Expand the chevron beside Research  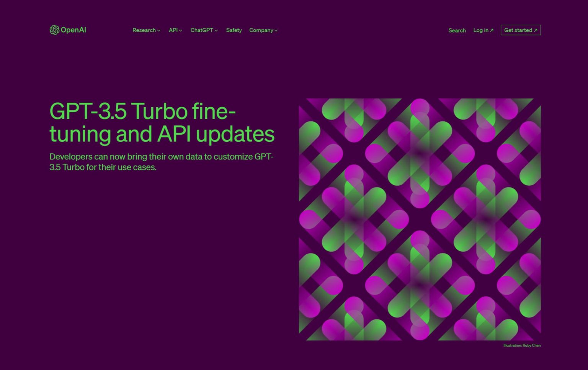click(x=159, y=31)
